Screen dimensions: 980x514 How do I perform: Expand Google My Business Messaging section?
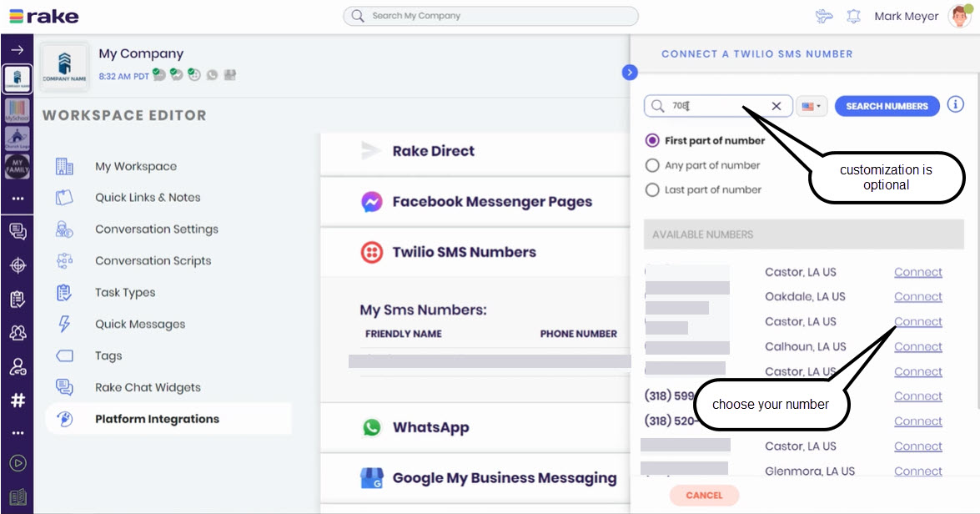[475, 478]
